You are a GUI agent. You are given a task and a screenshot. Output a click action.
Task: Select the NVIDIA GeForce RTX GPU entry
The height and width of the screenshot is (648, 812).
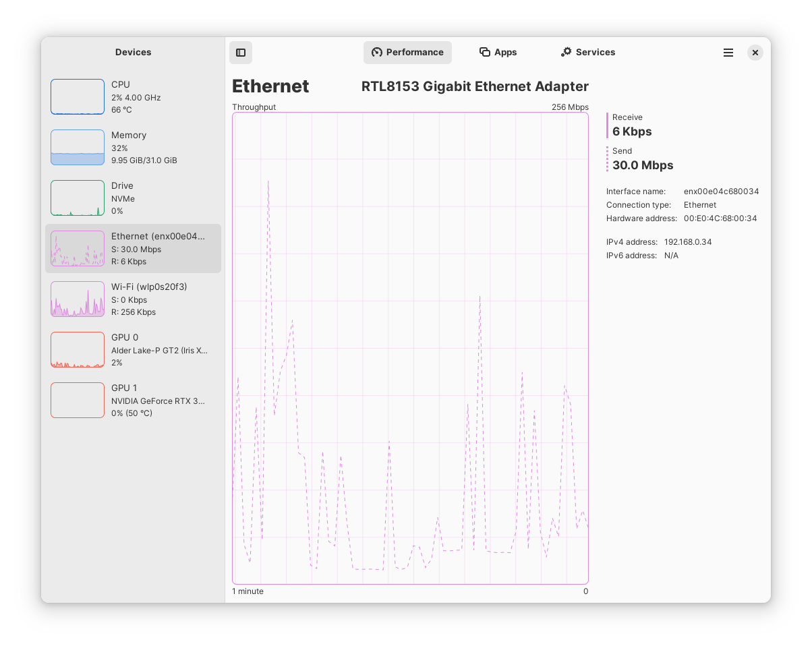pos(133,401)
